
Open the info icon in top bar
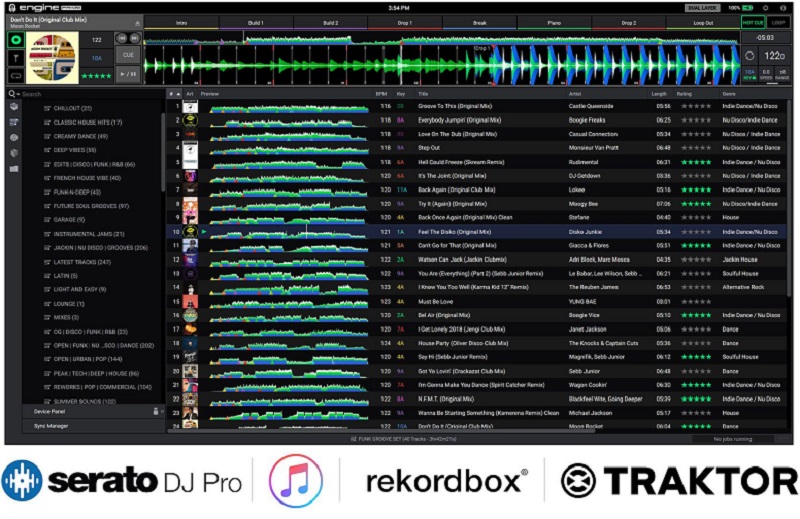tap(783, 8)
